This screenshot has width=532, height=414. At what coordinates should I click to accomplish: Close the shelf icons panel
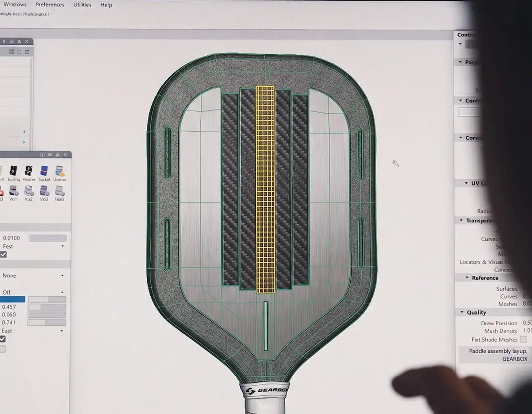pyautogui.click(x=65, y=154)
